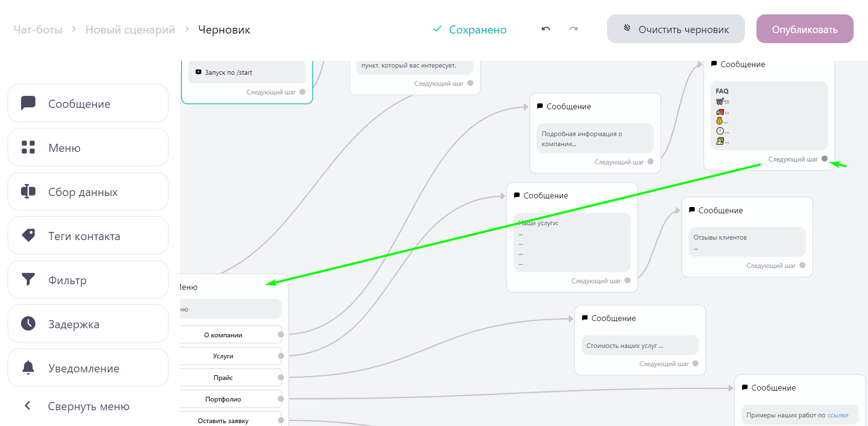Click the undo arrow icon
868x426 pixels.
[x=546, y=29]
